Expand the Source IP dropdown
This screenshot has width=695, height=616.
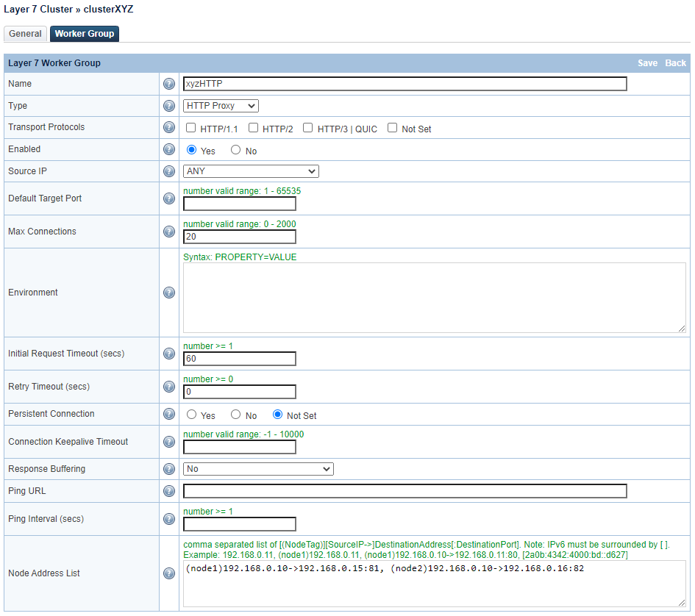[x=251, y=171]
